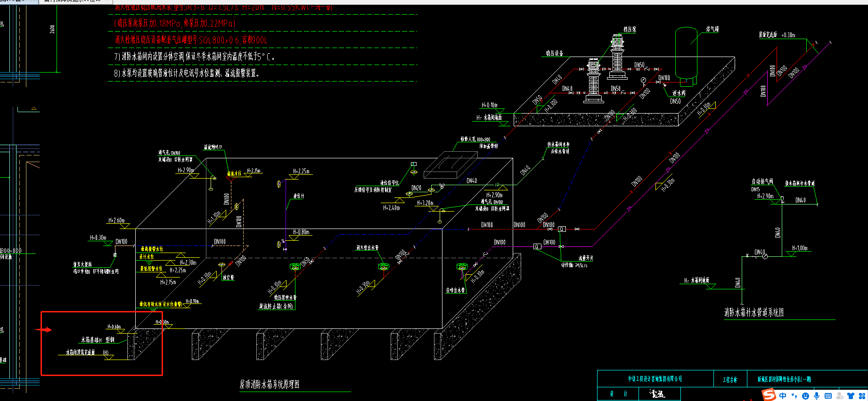Select the H+0.10m label near 水箱间地面

[490, 105]
